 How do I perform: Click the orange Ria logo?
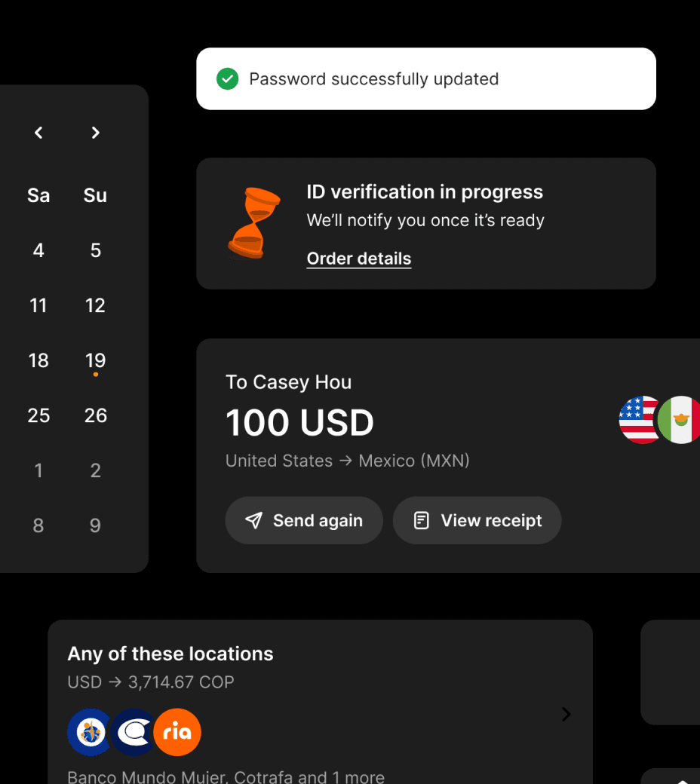coord(177,732)
